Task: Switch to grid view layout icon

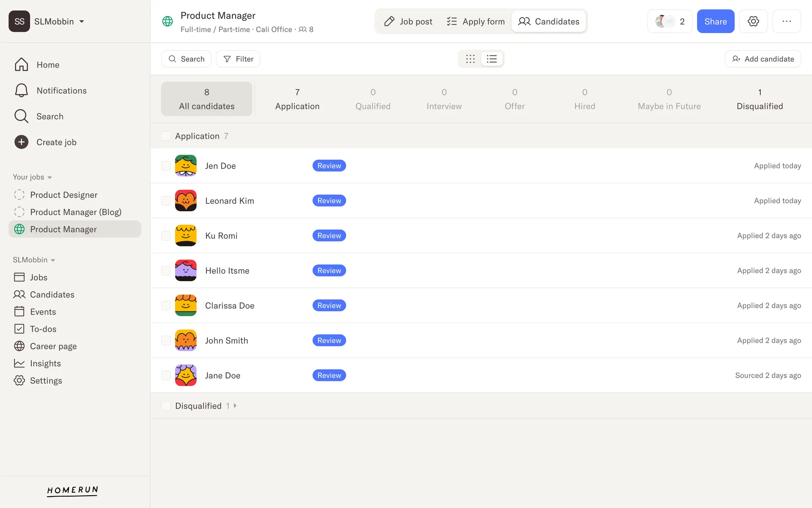Action: point(470,59)
